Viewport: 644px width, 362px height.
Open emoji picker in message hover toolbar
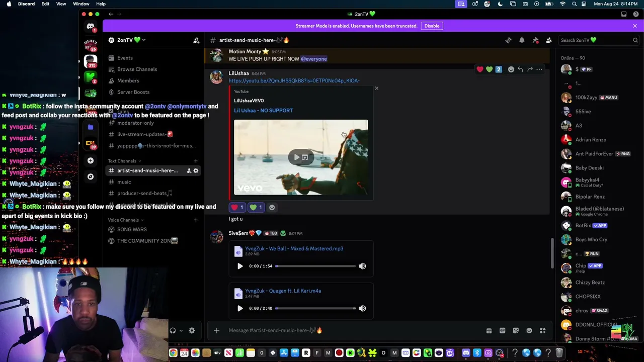(x=511, y=69)
